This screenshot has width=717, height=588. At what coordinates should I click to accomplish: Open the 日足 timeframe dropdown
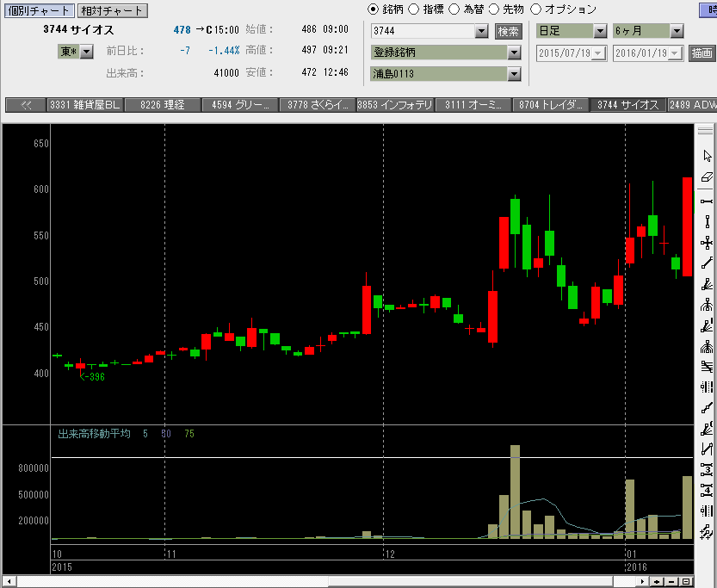pos(600,31)
